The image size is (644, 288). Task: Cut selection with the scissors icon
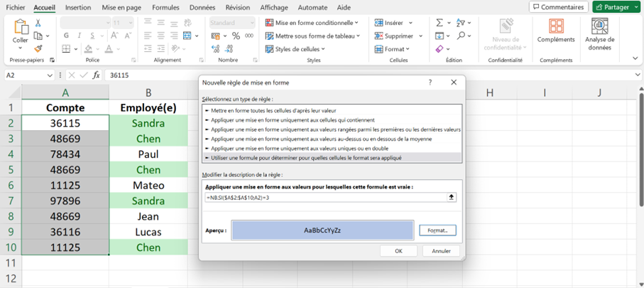click(38, 23)
